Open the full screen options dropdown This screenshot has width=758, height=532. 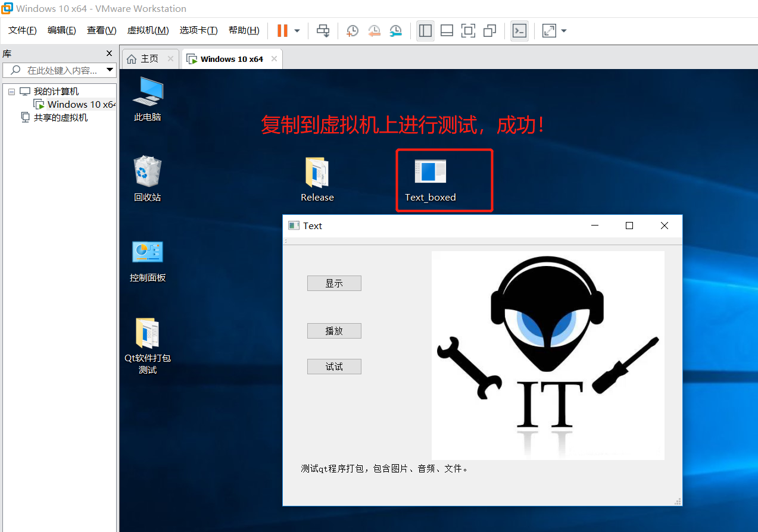coord(563,30)
